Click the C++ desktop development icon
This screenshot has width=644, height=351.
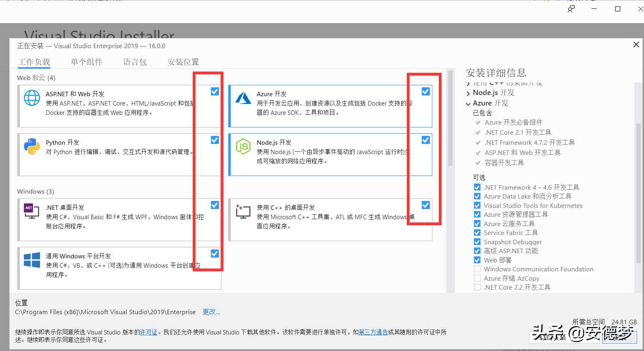point(243,211)
